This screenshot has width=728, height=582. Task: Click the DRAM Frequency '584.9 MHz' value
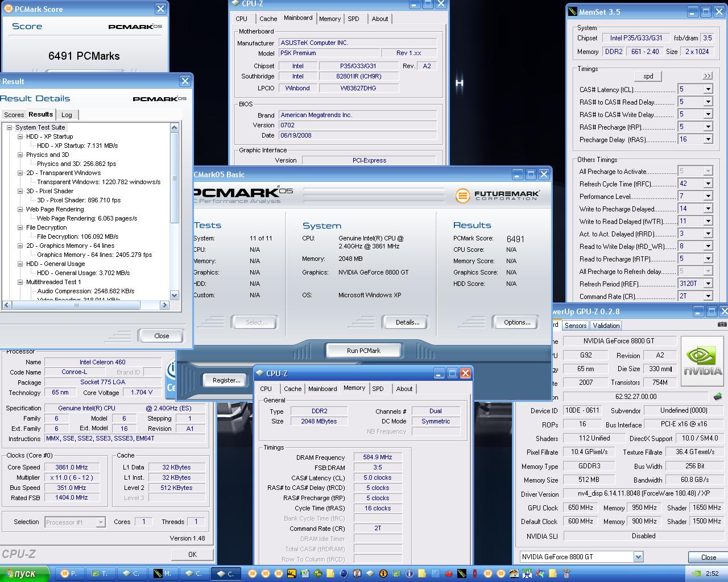378,457
